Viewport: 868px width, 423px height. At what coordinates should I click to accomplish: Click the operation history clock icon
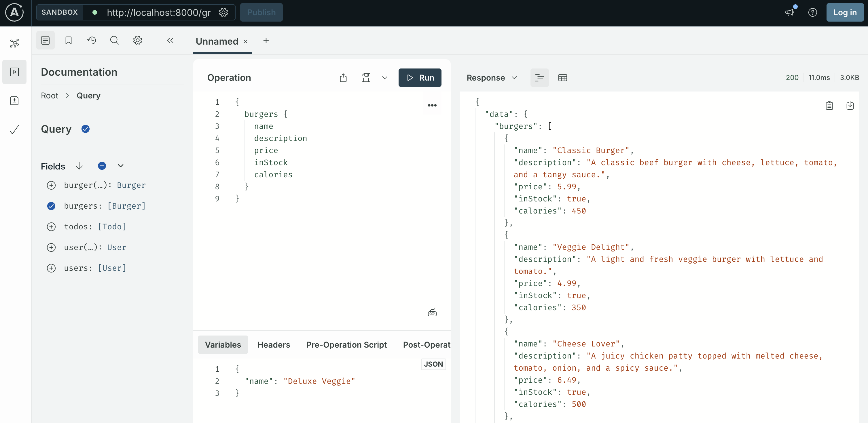click(92, 40)
